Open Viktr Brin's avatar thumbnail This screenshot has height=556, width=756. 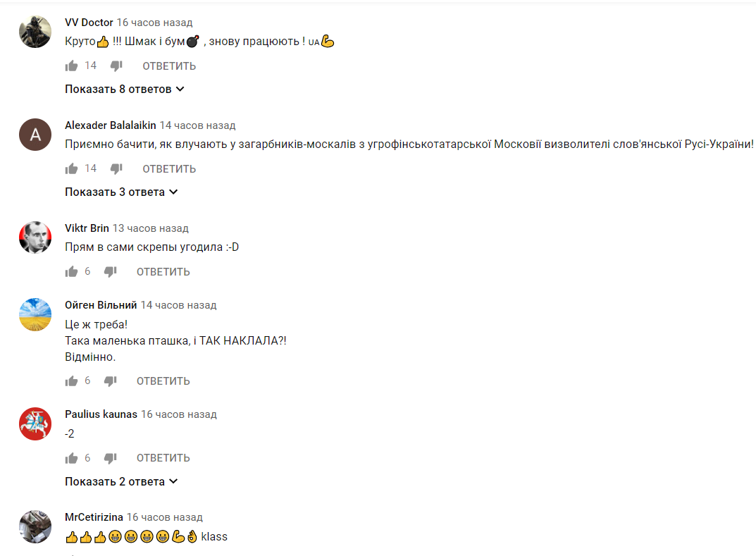[x=35, y=237]
